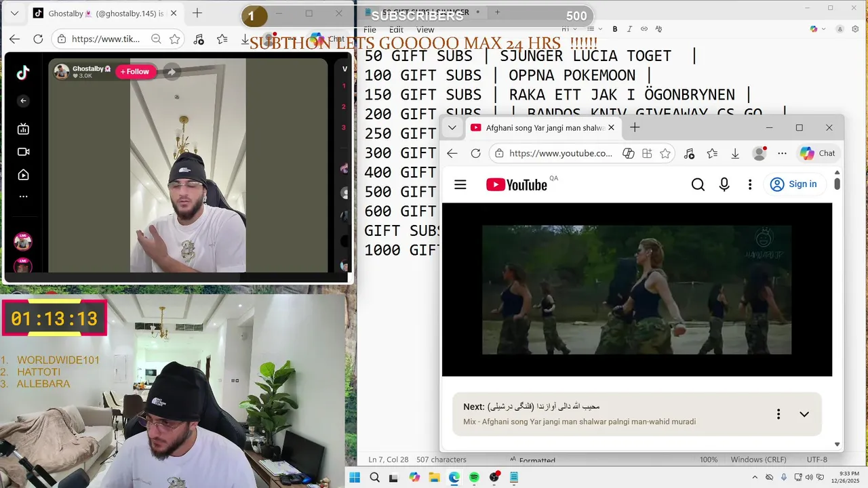The image size is (868, 488).
Task: Open the Notepad View menu
Action: click(425, 30)
